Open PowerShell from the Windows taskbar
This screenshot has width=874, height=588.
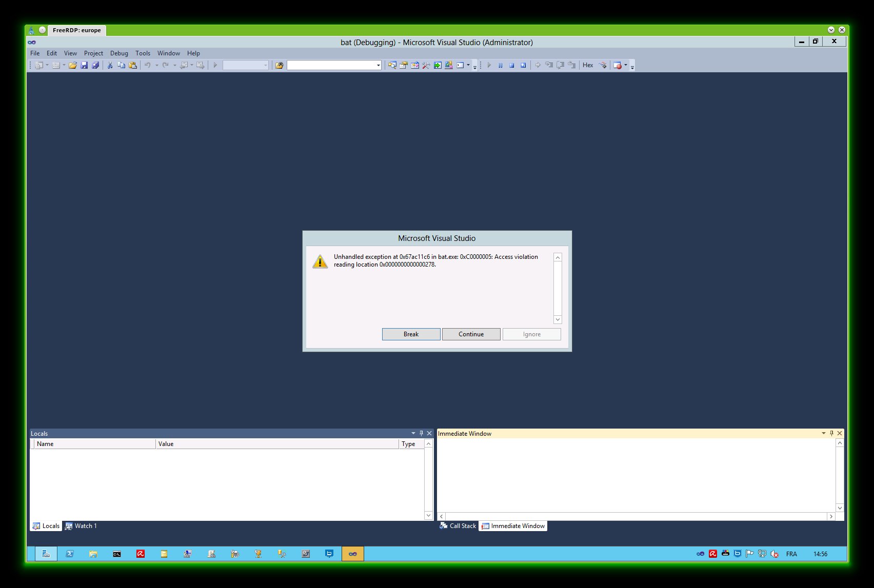pyautogui.click(x=70, y=554)
